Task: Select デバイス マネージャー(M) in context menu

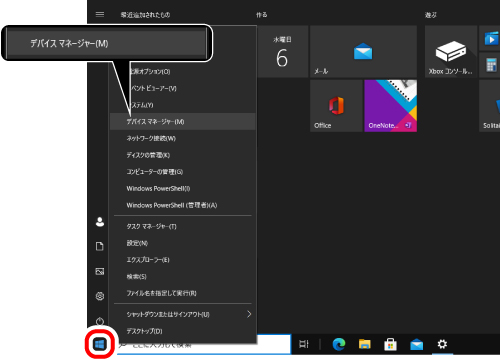Action: click(x=183, y=121)
